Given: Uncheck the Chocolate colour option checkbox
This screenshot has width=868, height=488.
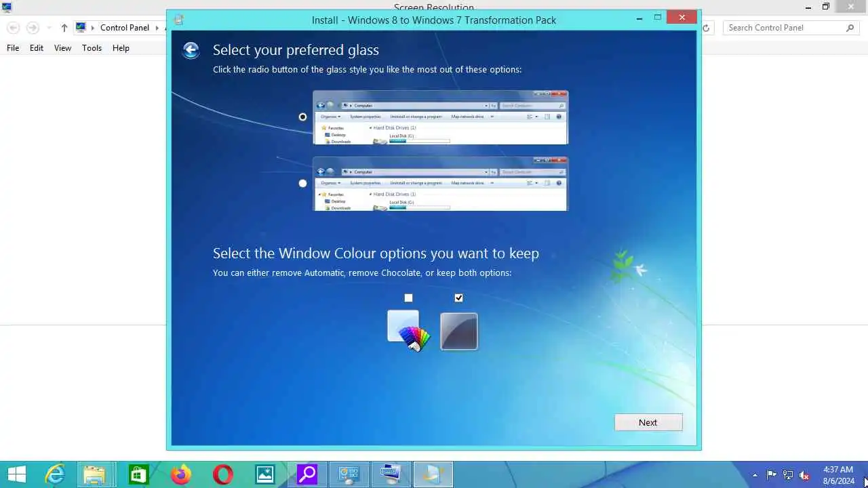Looking at the screenshot, I should point(459,298).
